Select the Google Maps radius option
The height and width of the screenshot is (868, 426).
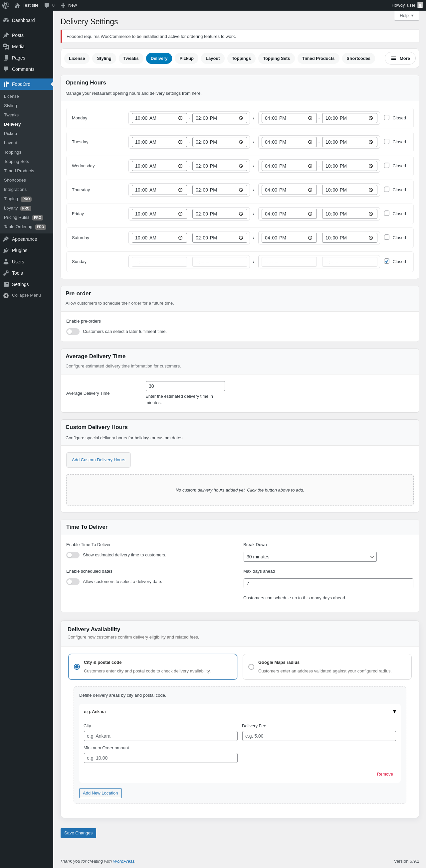(251, 667)
